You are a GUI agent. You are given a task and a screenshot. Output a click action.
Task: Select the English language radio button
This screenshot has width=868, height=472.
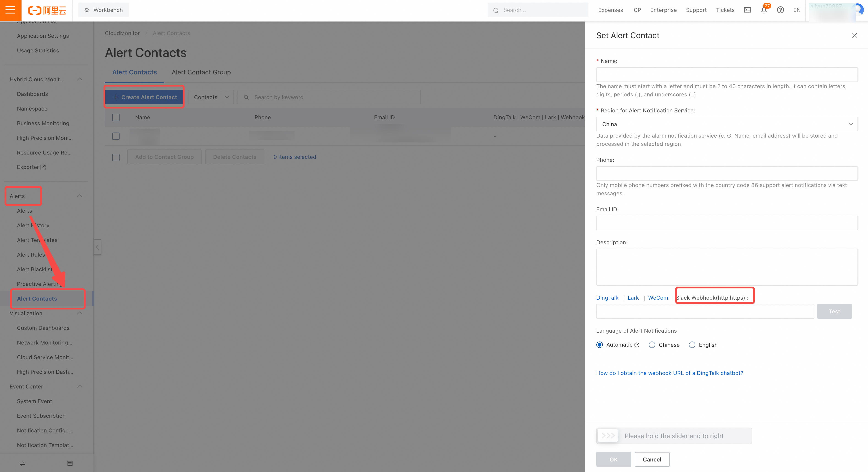point(692,345)
